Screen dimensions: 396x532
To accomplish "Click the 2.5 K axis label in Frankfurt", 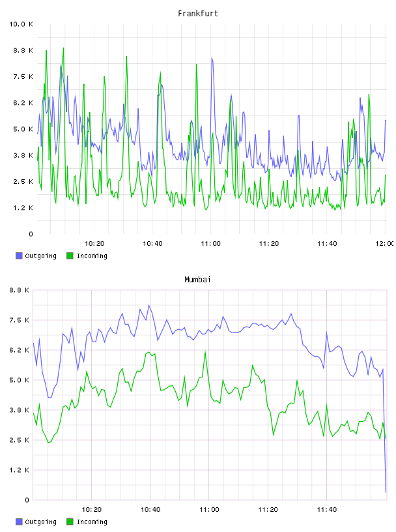I will click(x=23, y=181).
